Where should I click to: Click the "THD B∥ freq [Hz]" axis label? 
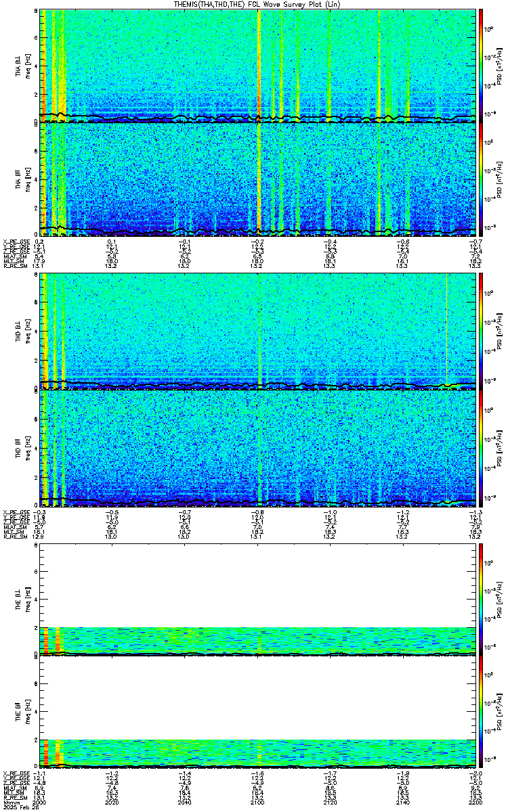point(22,449)
